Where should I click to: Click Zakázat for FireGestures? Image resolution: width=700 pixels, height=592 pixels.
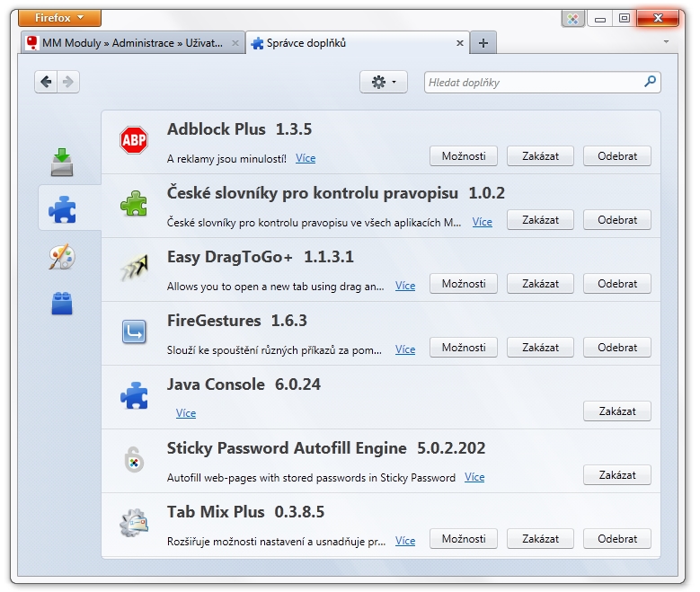540,348
